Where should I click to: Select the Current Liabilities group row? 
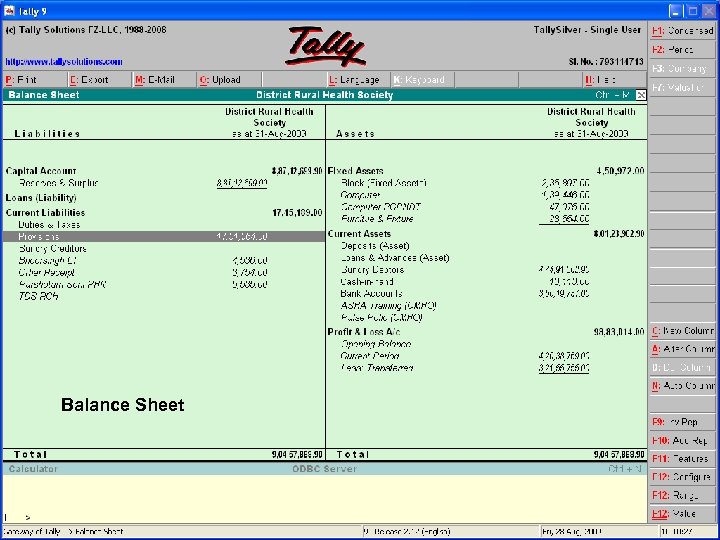163,213
